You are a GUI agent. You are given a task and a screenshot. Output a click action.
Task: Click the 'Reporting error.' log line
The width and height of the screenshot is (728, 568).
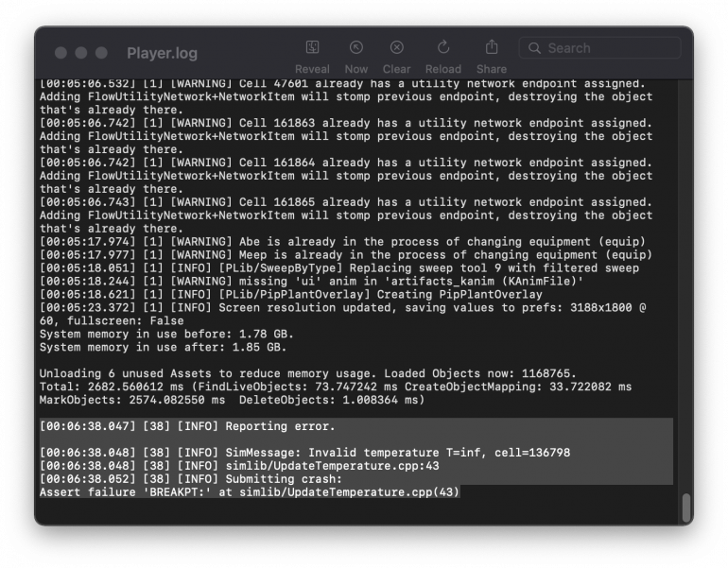(x=187, y=426)
